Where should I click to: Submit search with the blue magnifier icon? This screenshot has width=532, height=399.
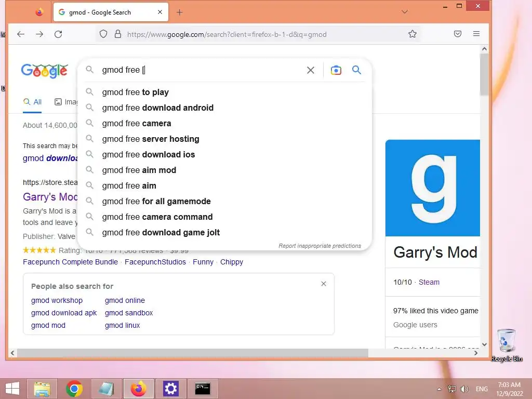point(356,70)
